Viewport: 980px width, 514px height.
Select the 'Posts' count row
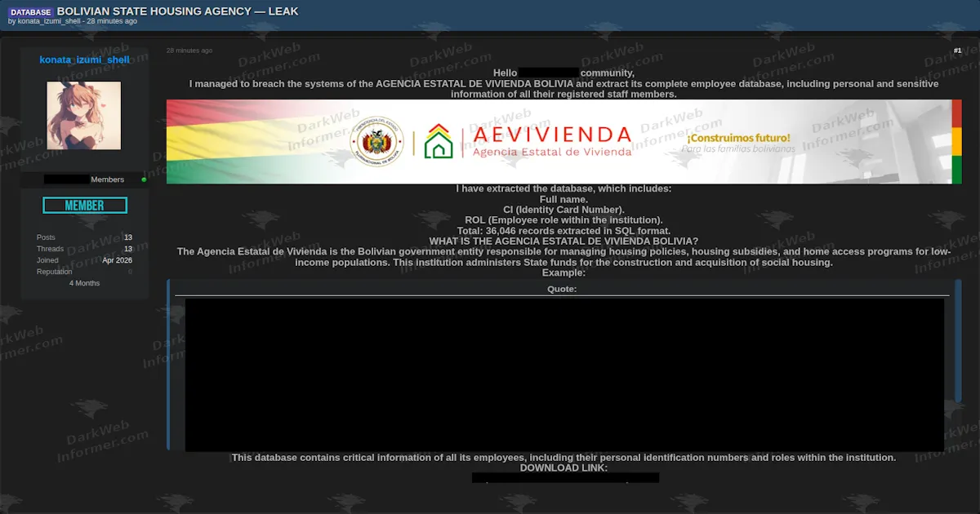pos(84,237)
